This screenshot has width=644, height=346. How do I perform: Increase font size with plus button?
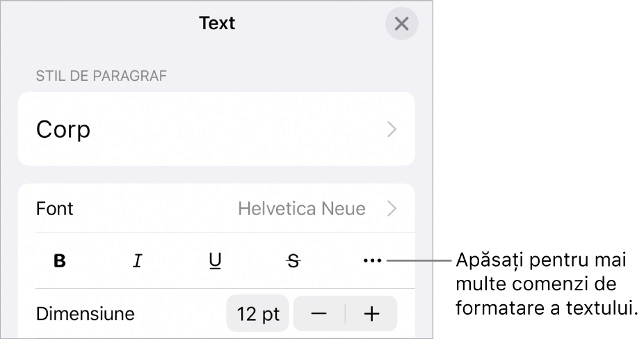372,314
